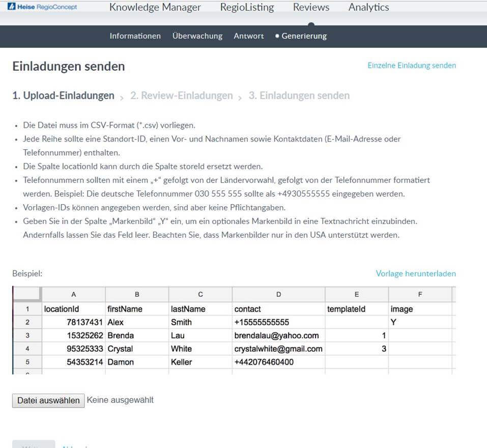Open the Knowledge Manager tab
This screenshot has height=448, width=487.
[155, 7]
